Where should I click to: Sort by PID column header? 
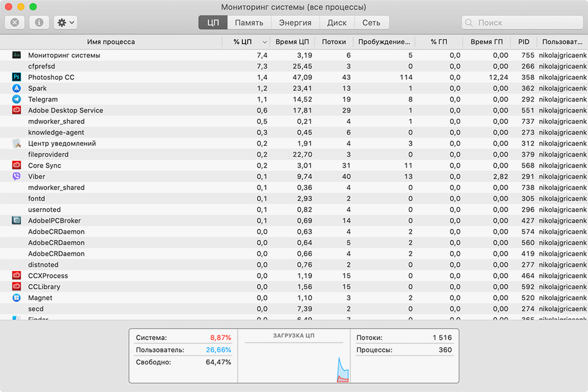coord(524,41)
